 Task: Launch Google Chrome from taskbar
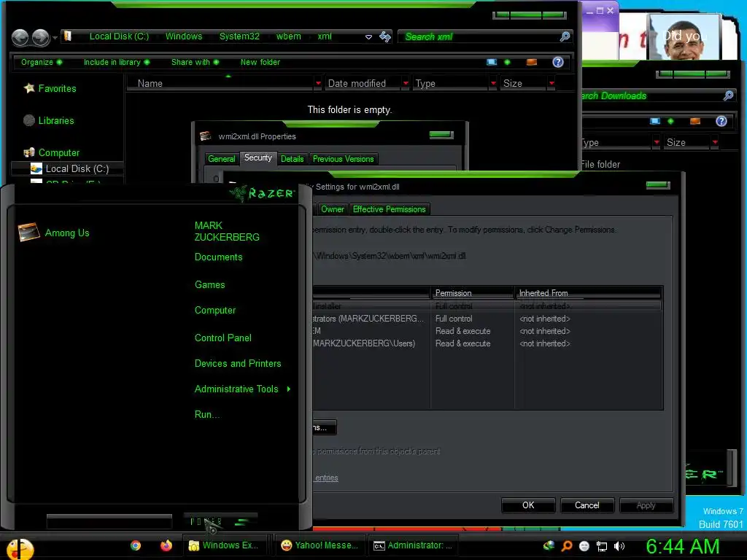tap(136, 545)
